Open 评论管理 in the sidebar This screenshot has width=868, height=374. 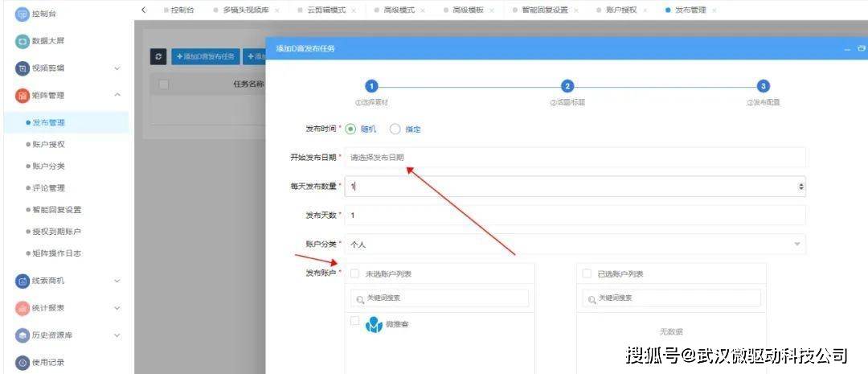pos(49,188)
